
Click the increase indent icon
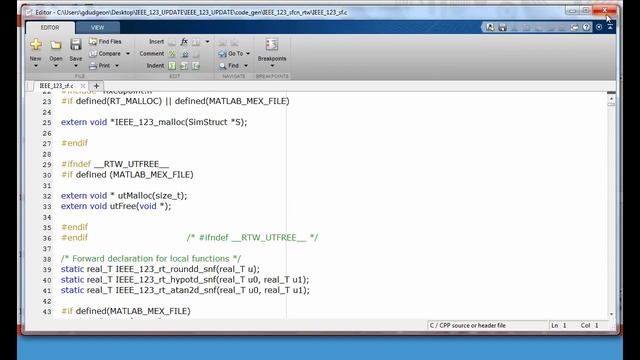(x=184, y=65)
